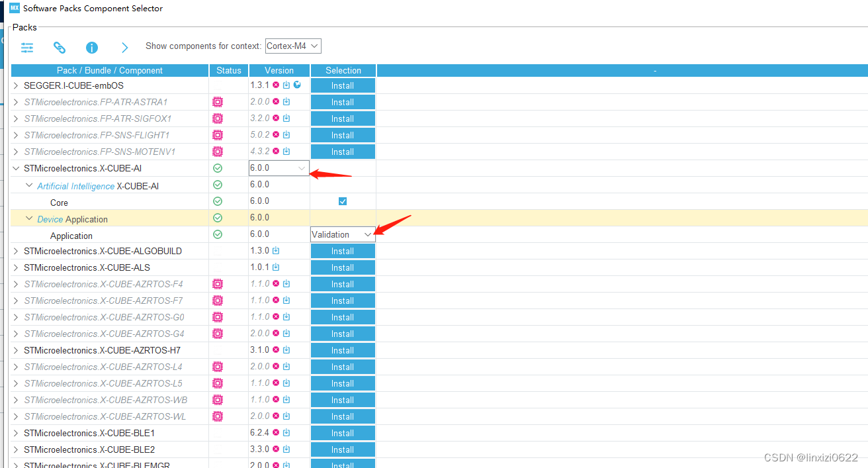
Task: Click the Status column header
Action: coord(229,70)
